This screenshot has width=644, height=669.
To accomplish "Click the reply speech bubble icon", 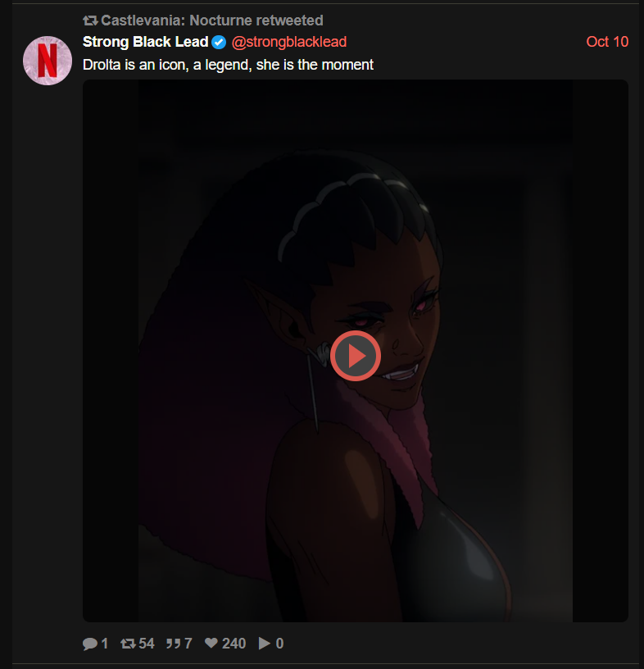I will [89, 644].
